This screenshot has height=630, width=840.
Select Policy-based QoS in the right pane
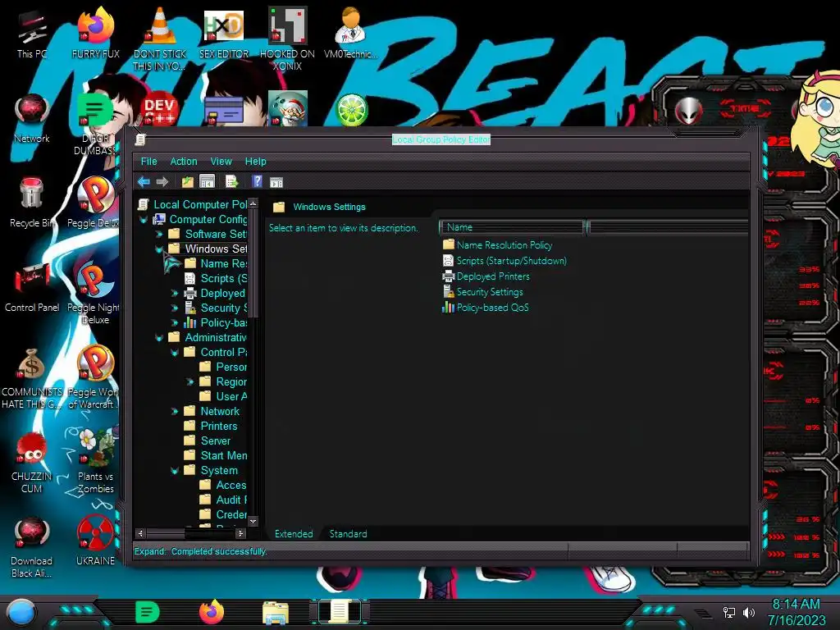click(486, 308)
